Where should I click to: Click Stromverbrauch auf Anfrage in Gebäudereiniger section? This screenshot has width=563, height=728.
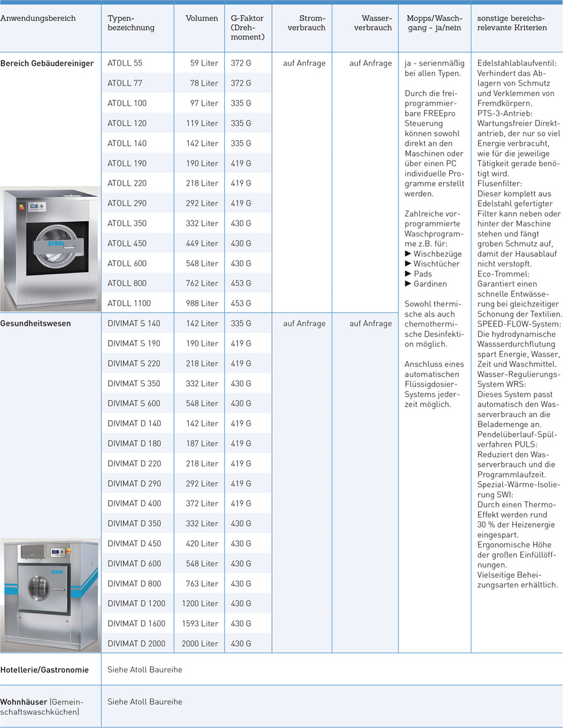point(305,63)
